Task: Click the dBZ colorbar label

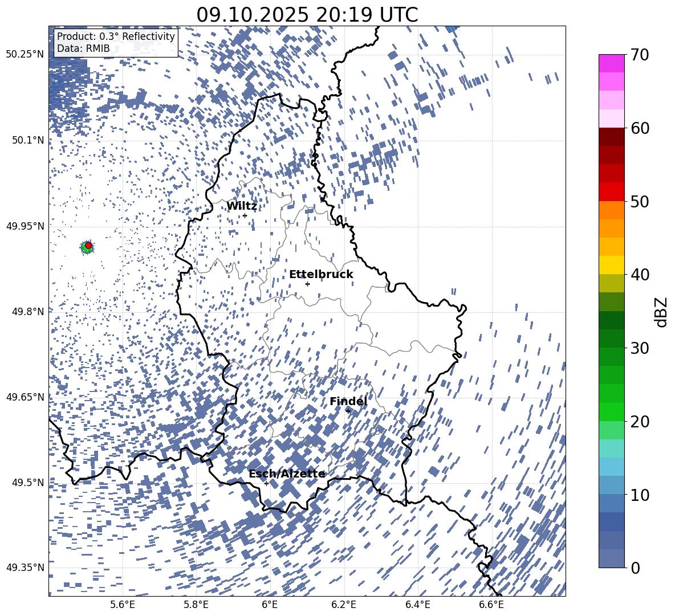Action: click(x=662, y=312)
